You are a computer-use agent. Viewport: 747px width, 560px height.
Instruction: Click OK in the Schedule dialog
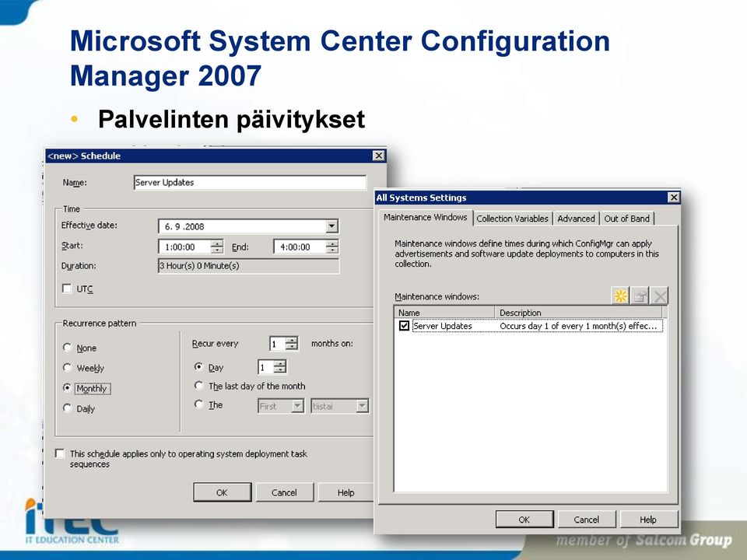pos(222,492)
